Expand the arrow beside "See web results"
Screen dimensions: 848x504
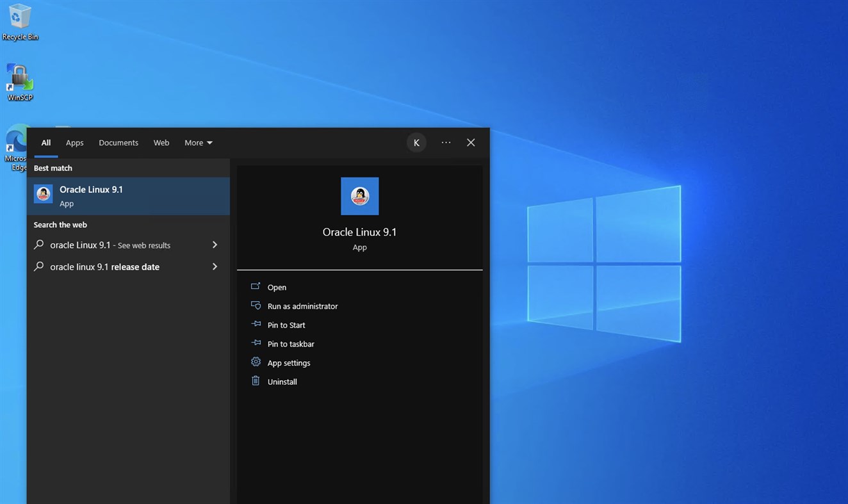[215, 245]
